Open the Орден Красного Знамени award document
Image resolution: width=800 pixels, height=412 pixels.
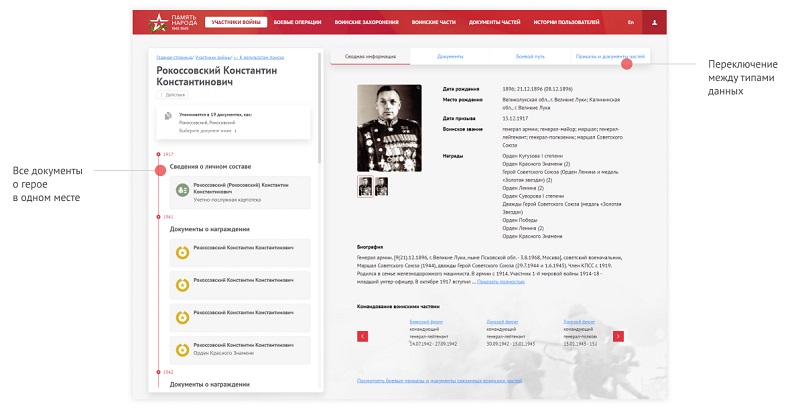click(x=240, y=350)
